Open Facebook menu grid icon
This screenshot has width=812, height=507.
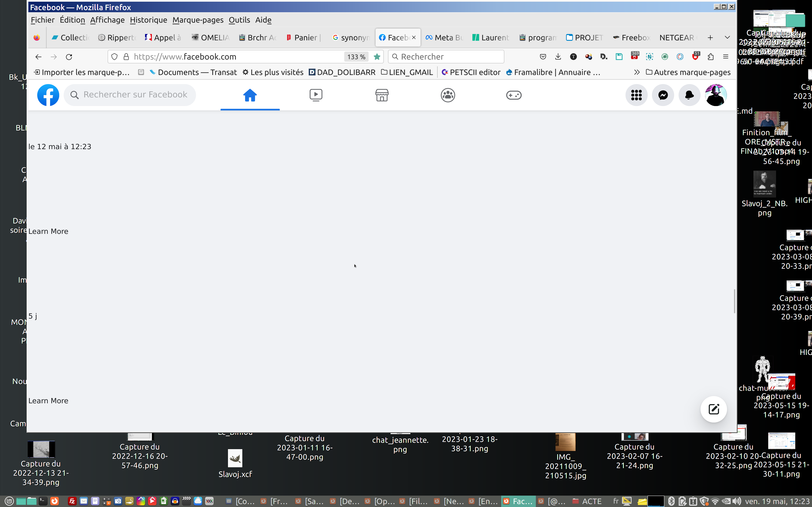[x=636, y=95]
